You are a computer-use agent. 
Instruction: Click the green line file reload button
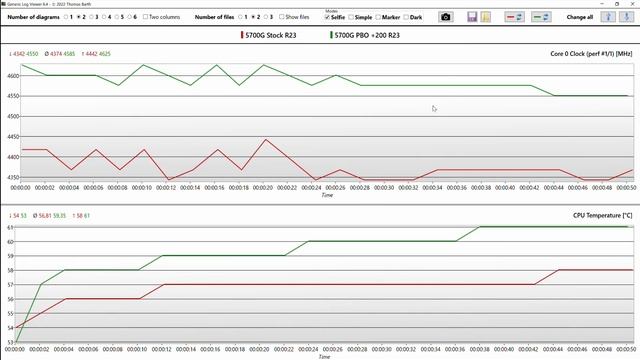coord(541,17)
